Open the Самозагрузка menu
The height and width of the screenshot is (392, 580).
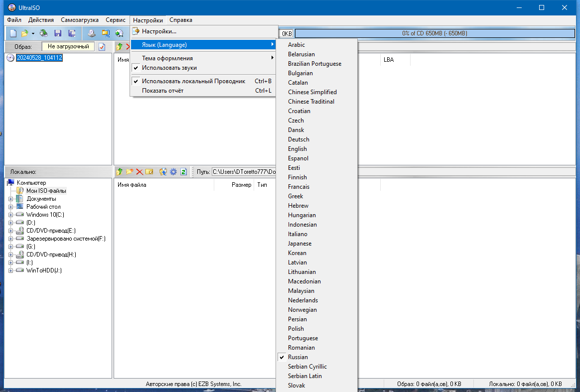[80, 20]
